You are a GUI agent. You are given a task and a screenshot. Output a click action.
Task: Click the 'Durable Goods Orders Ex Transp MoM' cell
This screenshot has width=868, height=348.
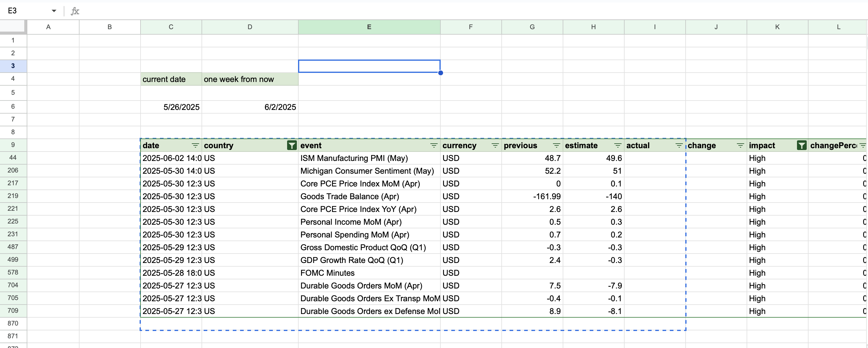pyautogui.click(x=369, y=299)
